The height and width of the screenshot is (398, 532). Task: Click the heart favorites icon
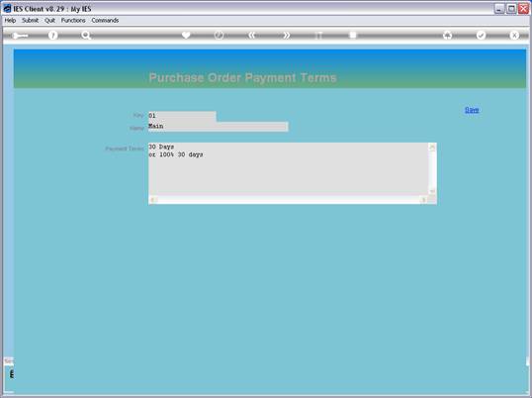[x=186, y=35]
